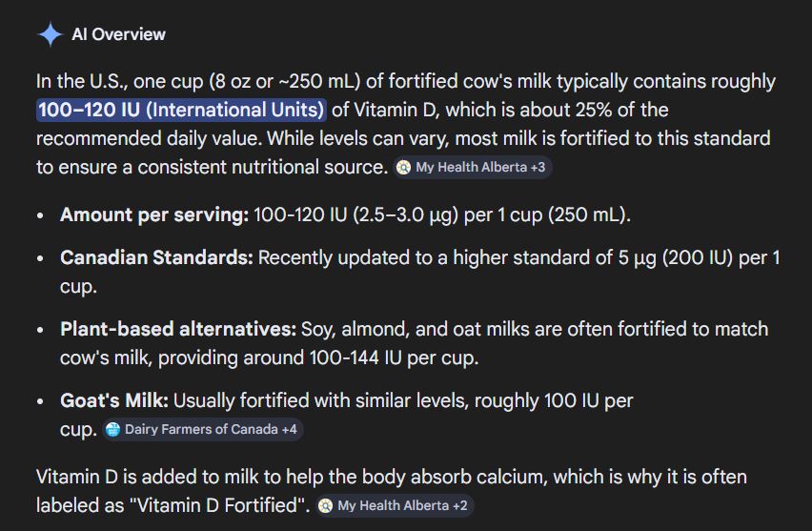The height and width of the screenshot is (531, 812).
Task: Click the My Health Alberta +3 chip icon
Action: (404, 167)
